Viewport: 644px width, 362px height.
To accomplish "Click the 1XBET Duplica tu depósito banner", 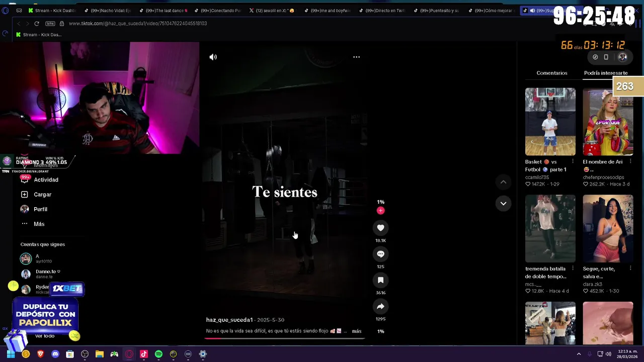I will 45,315.
